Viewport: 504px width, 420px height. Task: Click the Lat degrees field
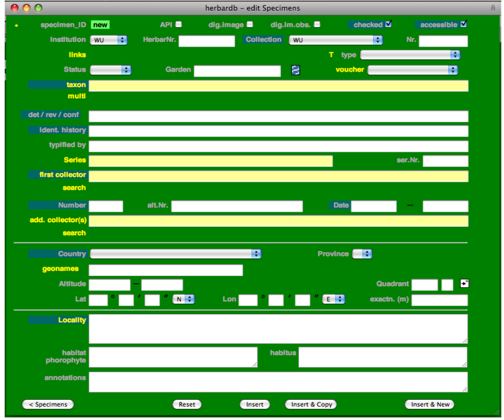coord(98,300)
